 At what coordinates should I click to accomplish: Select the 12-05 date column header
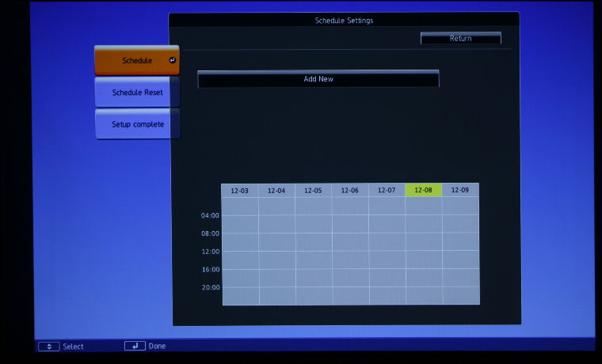(314, 190)
